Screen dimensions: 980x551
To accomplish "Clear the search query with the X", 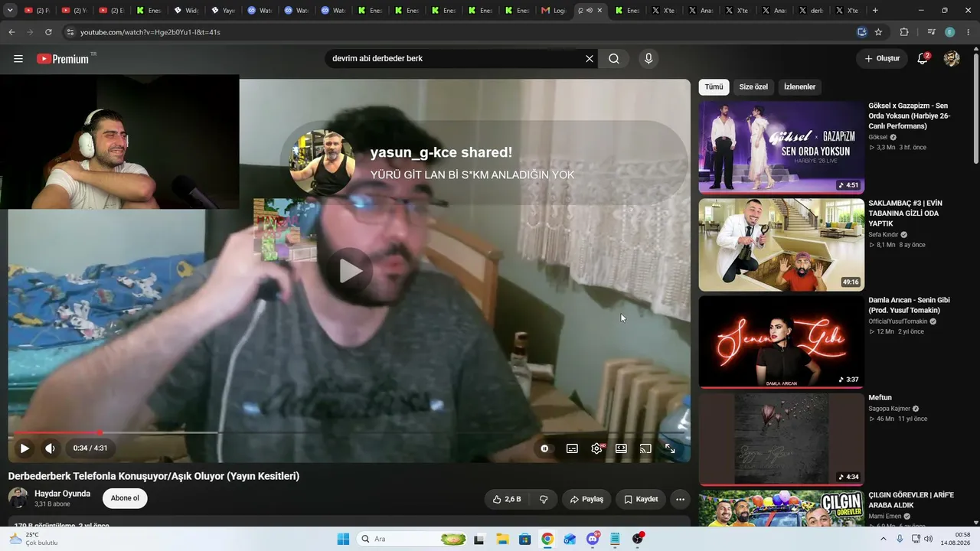I will [x=590, y=59].
